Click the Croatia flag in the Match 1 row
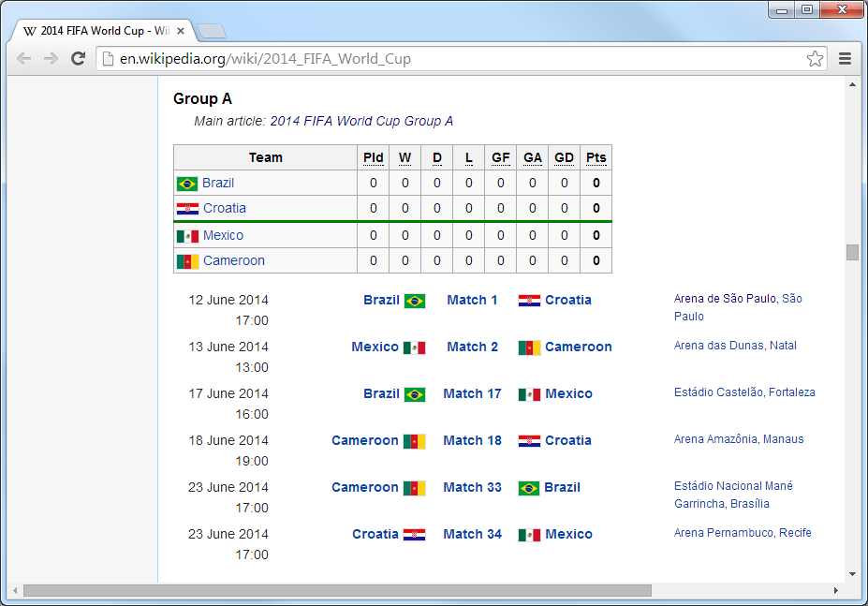 click(529, 301)
